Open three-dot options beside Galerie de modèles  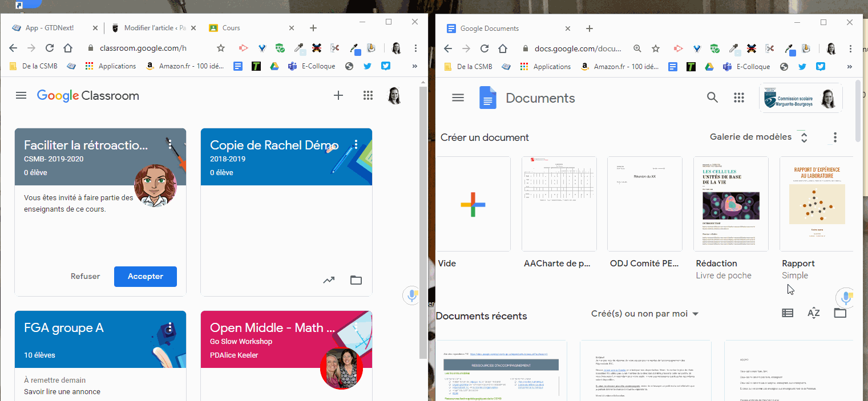(x=835, y=137)
